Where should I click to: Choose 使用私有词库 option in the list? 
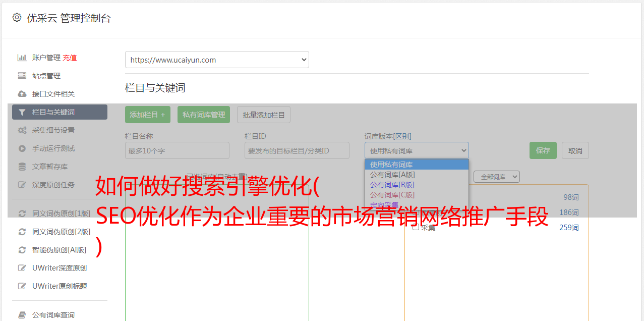pos(417,165)
